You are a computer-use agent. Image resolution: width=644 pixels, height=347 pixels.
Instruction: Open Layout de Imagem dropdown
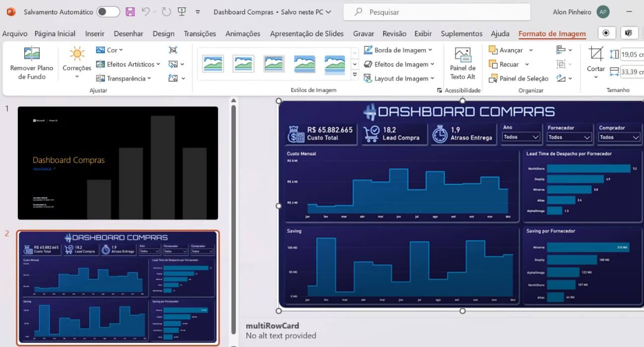tap(399, 78)
